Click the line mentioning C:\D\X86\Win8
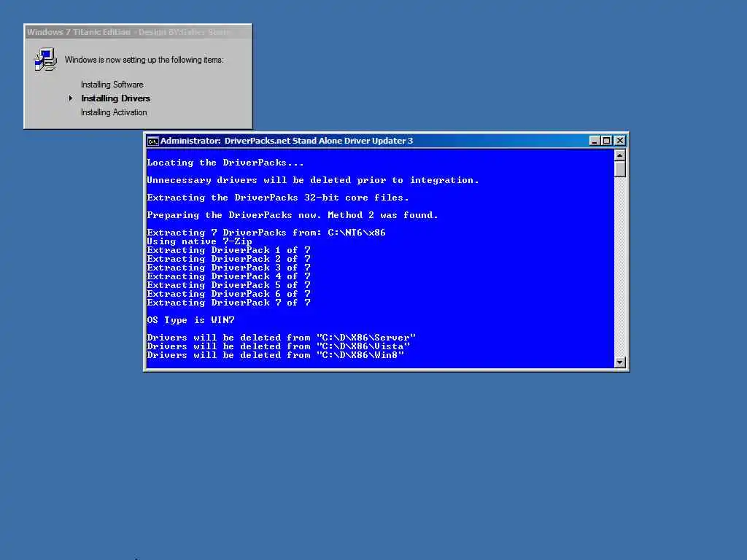 (275, 355)
